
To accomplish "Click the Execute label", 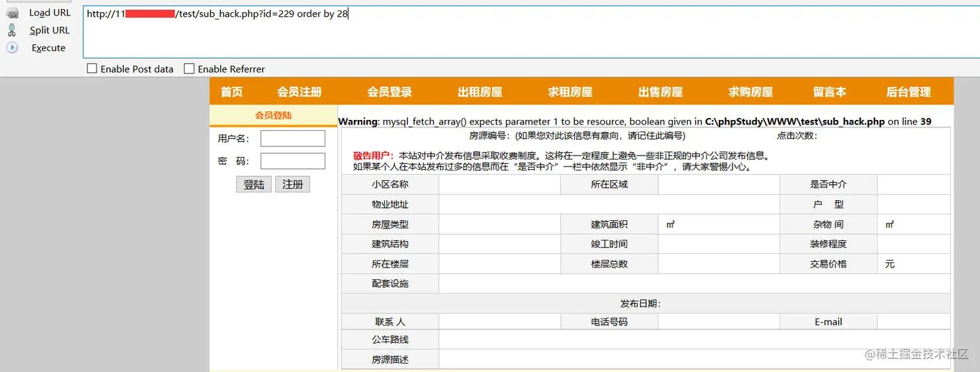I will (x=49, y=48).
